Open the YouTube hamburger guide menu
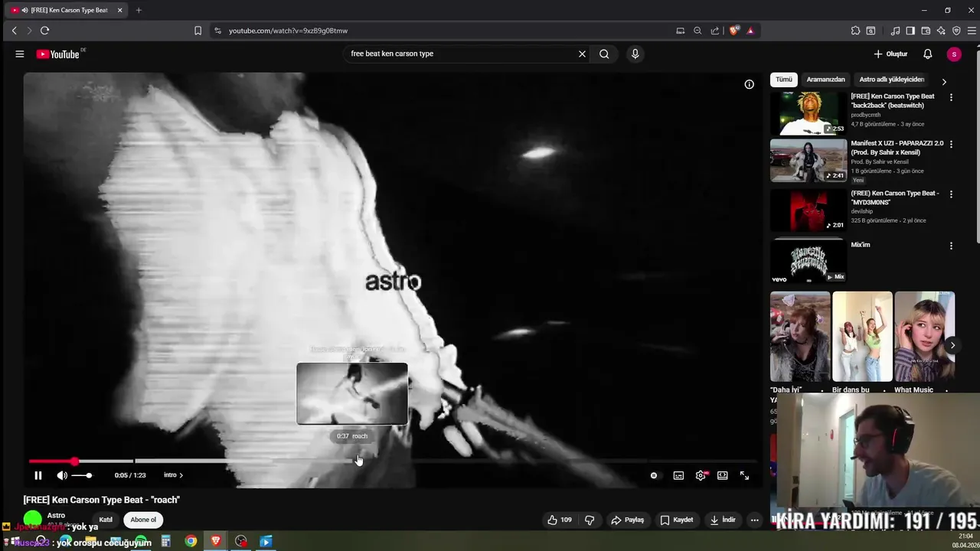The height and width of the screenshot is (551, 980). 19,54
